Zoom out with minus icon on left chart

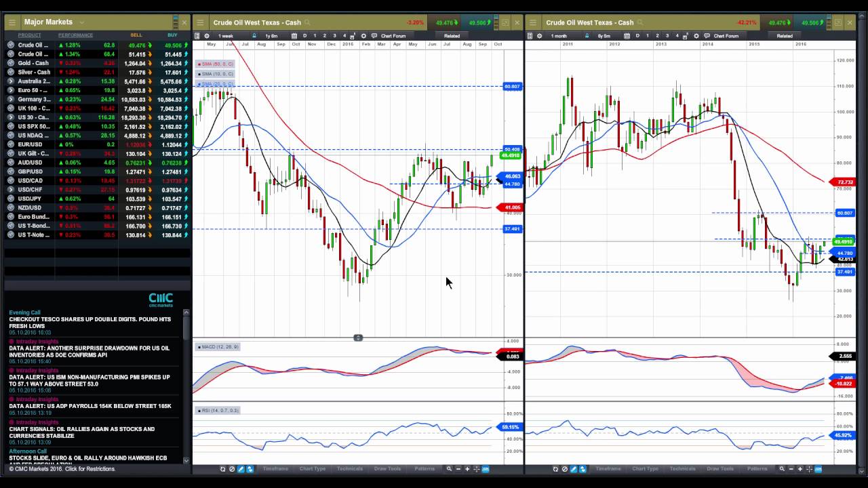click(458, 468)
